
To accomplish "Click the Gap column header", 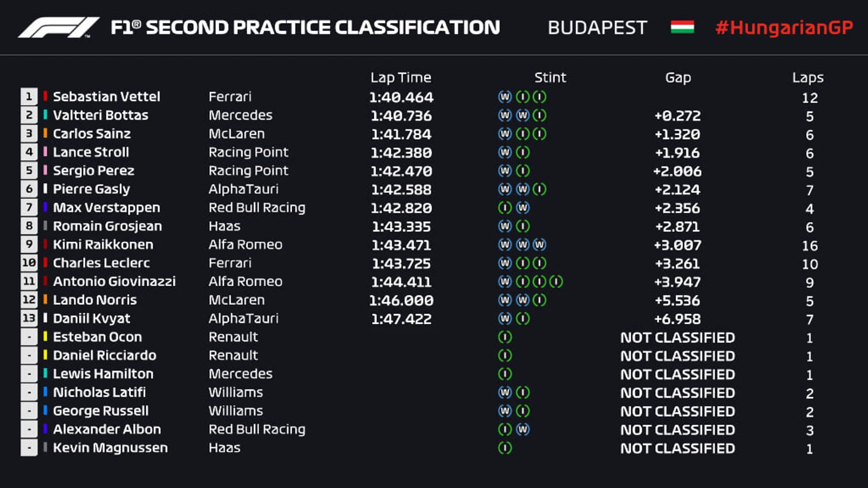I will pos(678,77).
